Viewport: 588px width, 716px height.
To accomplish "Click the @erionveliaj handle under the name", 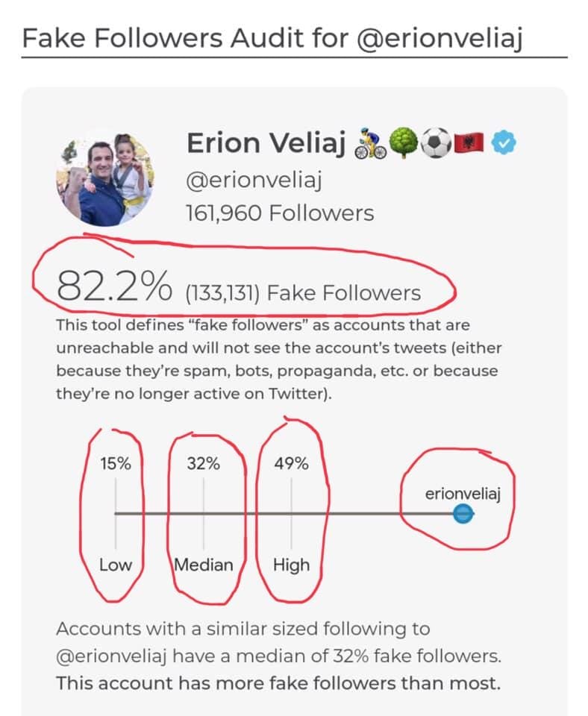I will [254, 179].
